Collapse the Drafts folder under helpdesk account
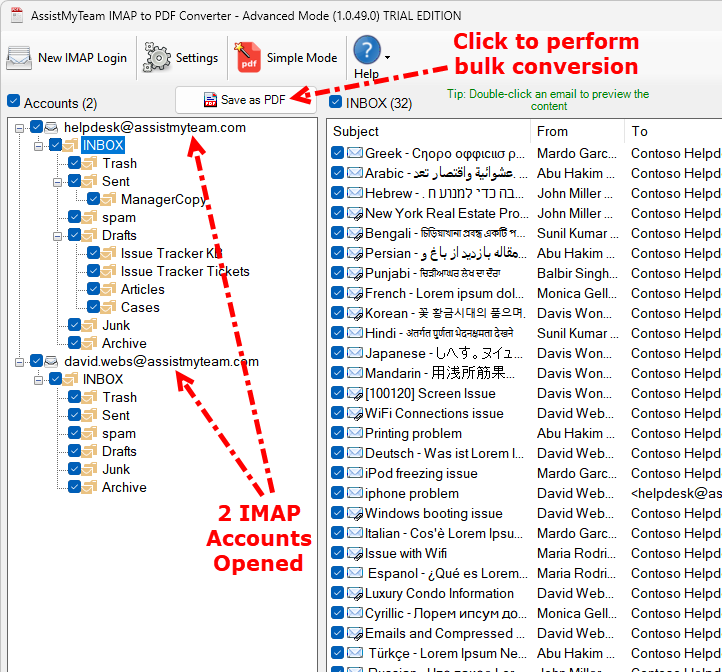The height and width of the screenshot is (672, 722). pos(57,236)
